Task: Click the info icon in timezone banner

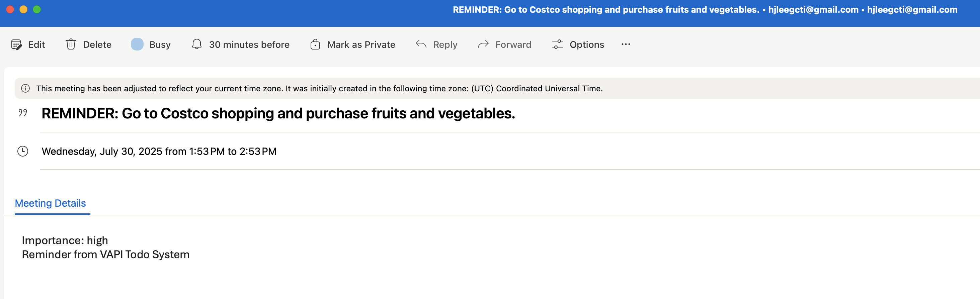Action: tap(25, 89)
